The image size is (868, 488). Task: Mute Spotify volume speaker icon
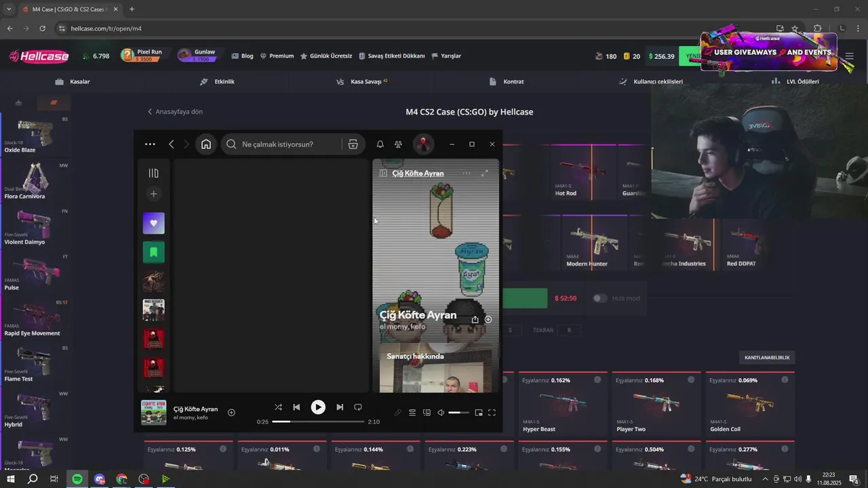[441, 413]
